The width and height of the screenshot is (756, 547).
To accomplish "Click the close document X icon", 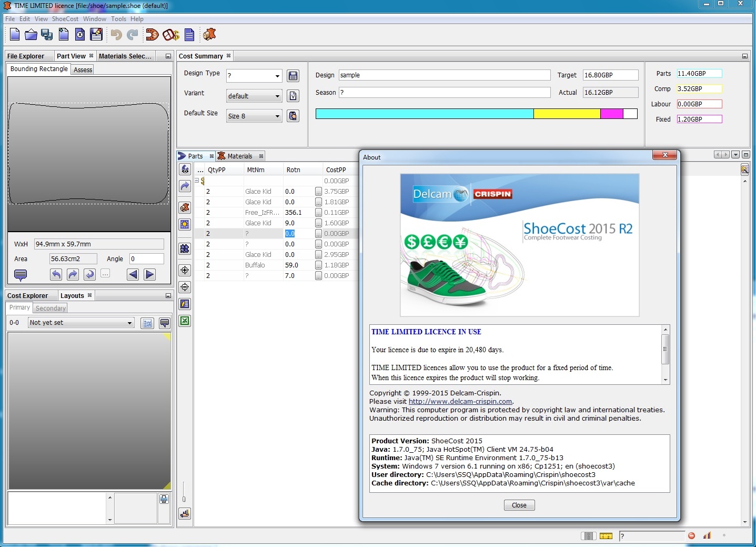I will coord(79,35).
